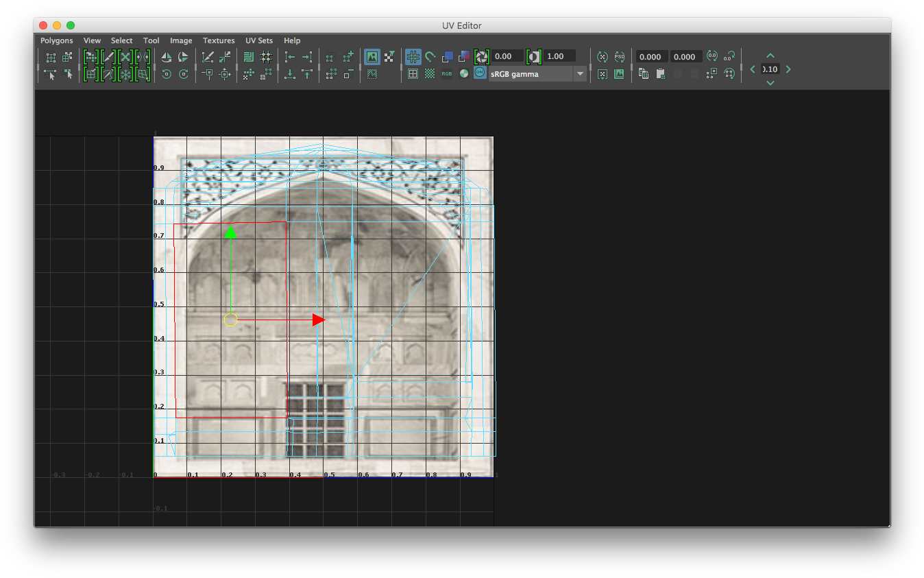Viewport: 924px width, 578px height.
Task: Rotate UVs clockwise
Action: coord(183,74)
